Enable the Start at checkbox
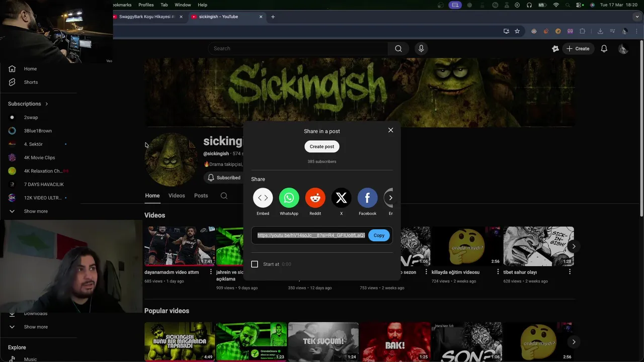The width and height of the screenshot is (644, 362). [255, 264]
